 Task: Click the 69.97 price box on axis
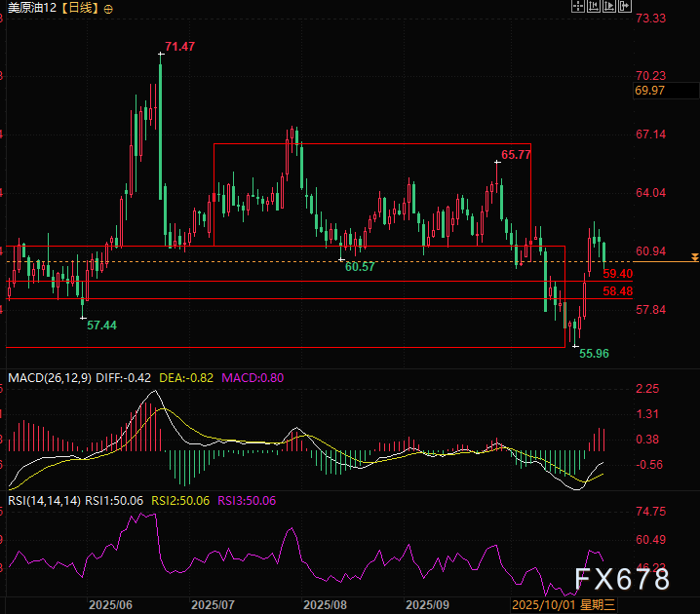pyautogui.click(x=650, y=91)
